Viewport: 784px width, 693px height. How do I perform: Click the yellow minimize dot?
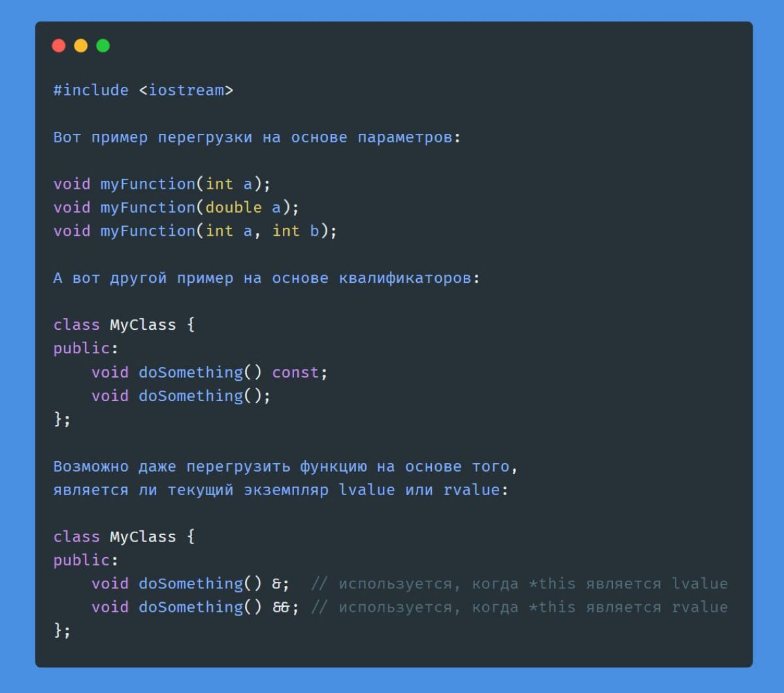coord(81,46)
